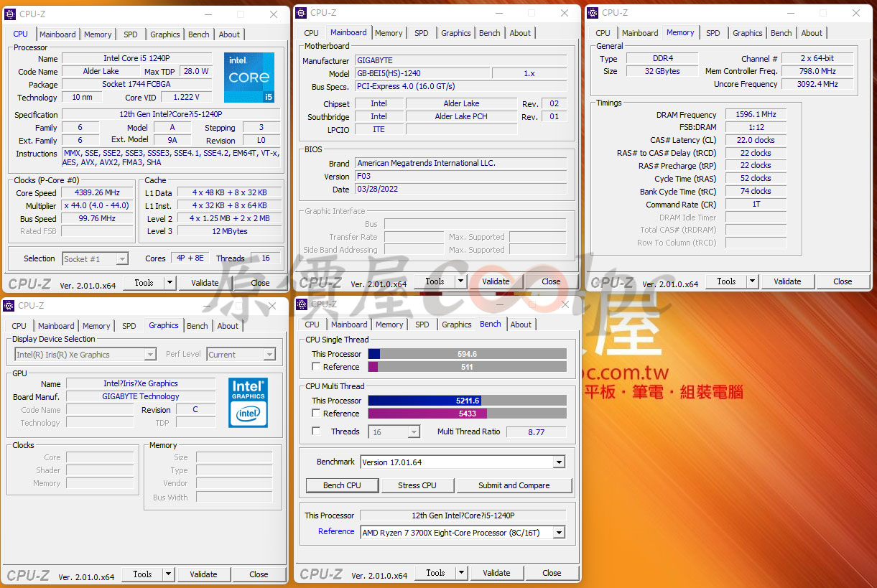The width and height of the screenshot is (877, 588).
Task: Click the BIOS Date value '03/28/2022'
Action: (x=461, y=190)
